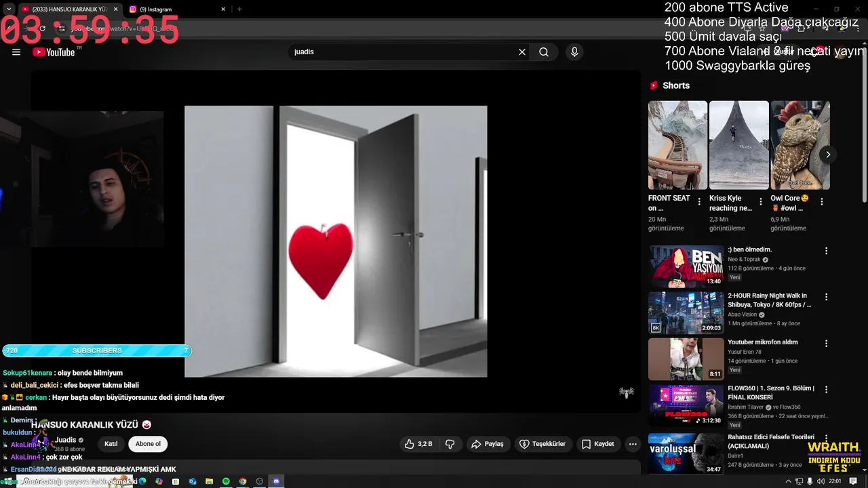Close the YouTube tab
This screenshot has width=868, height=488.
tap(115, 9)
